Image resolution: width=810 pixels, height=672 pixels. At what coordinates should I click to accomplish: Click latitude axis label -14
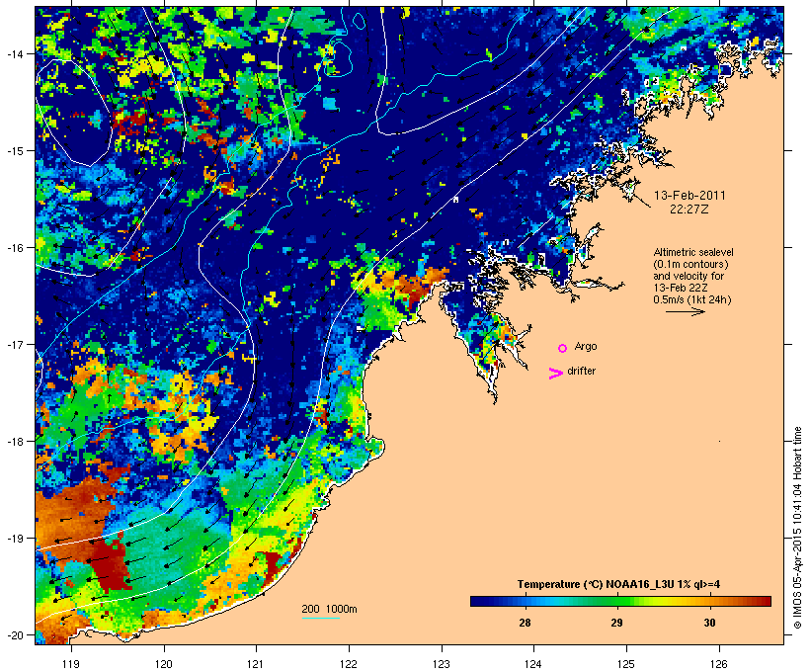coord(14,53)
